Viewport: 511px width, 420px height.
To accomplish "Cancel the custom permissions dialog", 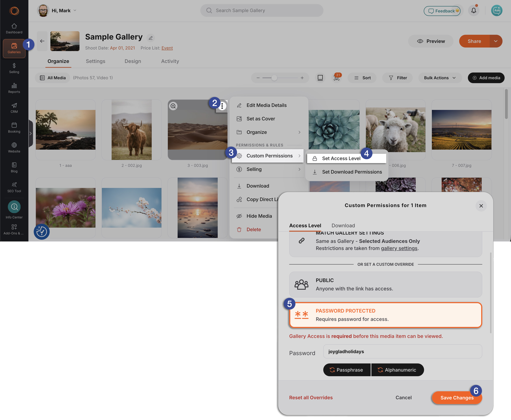I will tap(403, 397).
